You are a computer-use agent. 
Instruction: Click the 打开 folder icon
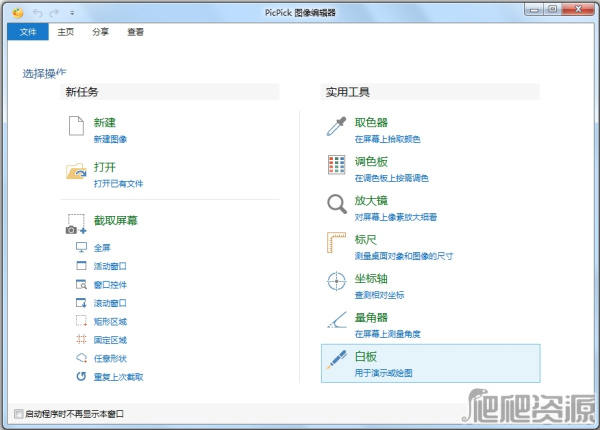pyautogui.click(x=76, y=171)
